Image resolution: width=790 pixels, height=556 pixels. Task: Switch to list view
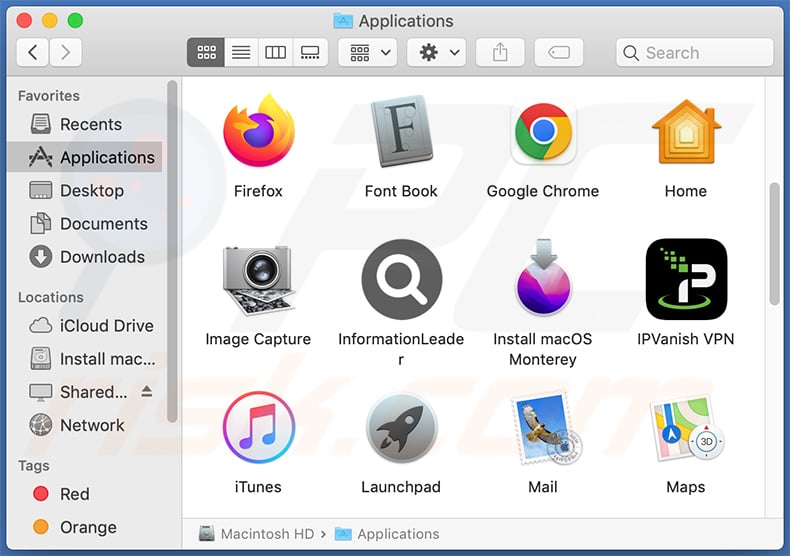241,52
